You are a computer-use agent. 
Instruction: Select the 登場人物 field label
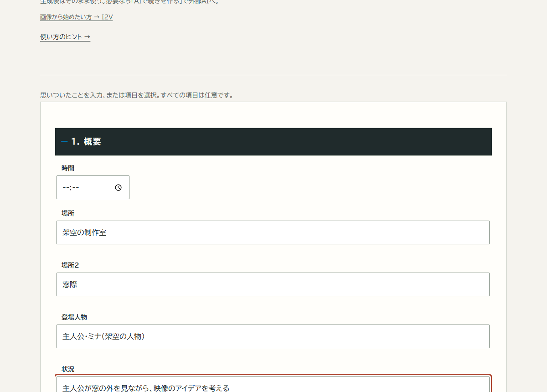(74, 317)
